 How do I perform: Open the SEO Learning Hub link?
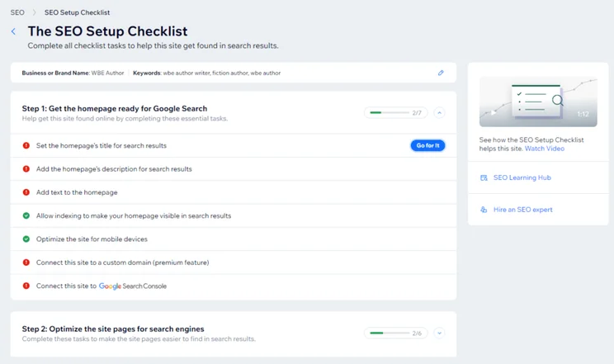[x=522, y=177]
